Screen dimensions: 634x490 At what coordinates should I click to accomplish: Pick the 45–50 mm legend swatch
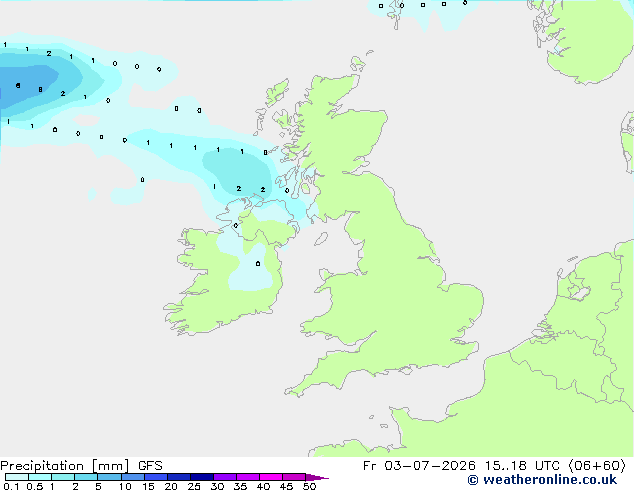(294, 477)
